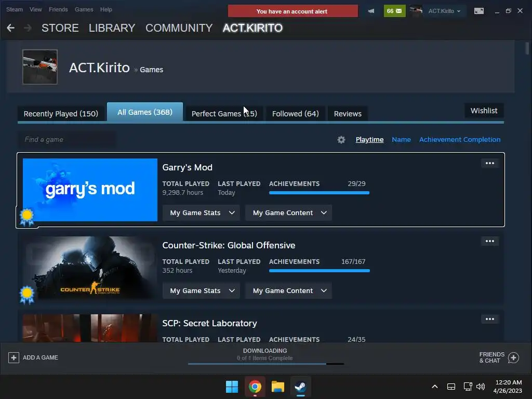The width and height of the screenshot is (532, 399).
Task: Click Counter-Strike achievements progress bar
Action: click(x=319, y=271)
